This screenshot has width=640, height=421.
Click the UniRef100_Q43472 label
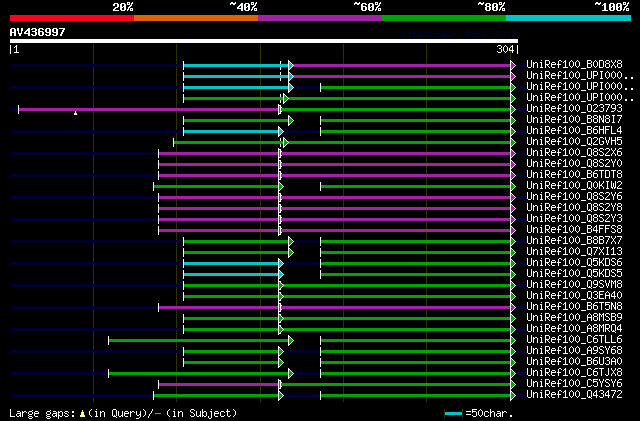point(574,395)
